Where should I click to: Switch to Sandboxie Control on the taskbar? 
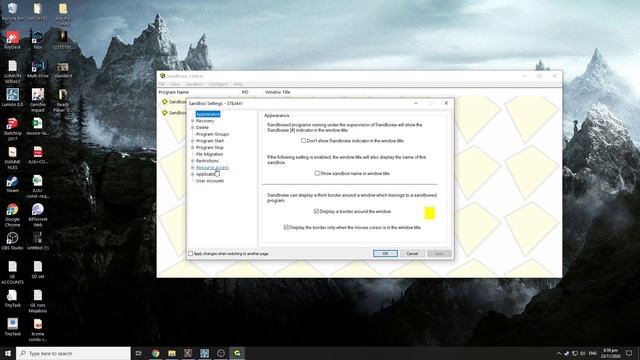(x=237, y=353)
